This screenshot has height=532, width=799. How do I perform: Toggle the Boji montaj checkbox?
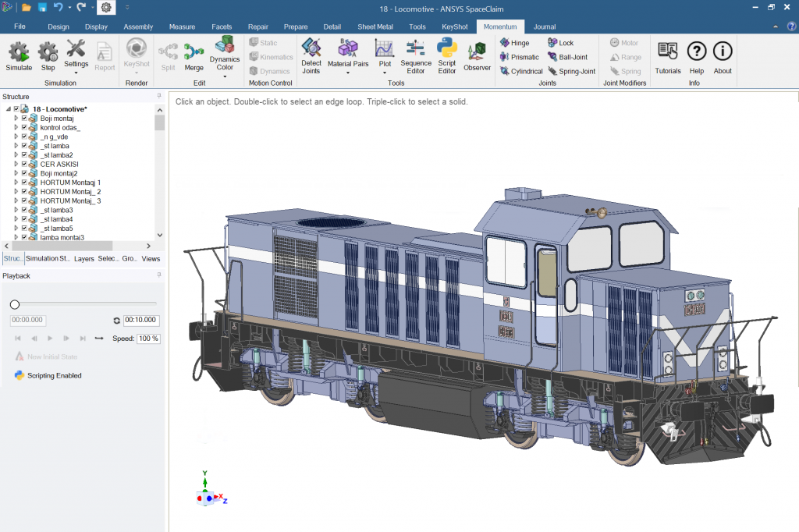(x=24, y=119)
